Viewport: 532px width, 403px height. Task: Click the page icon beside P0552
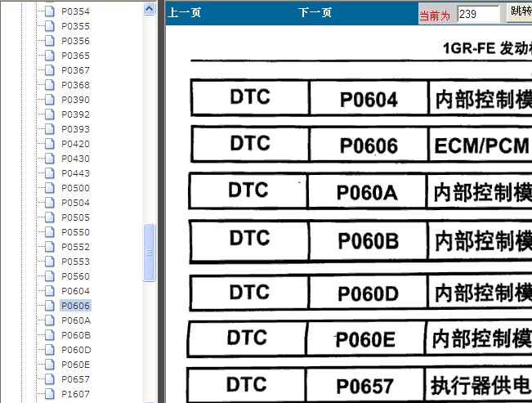click(x=50, y=247)
